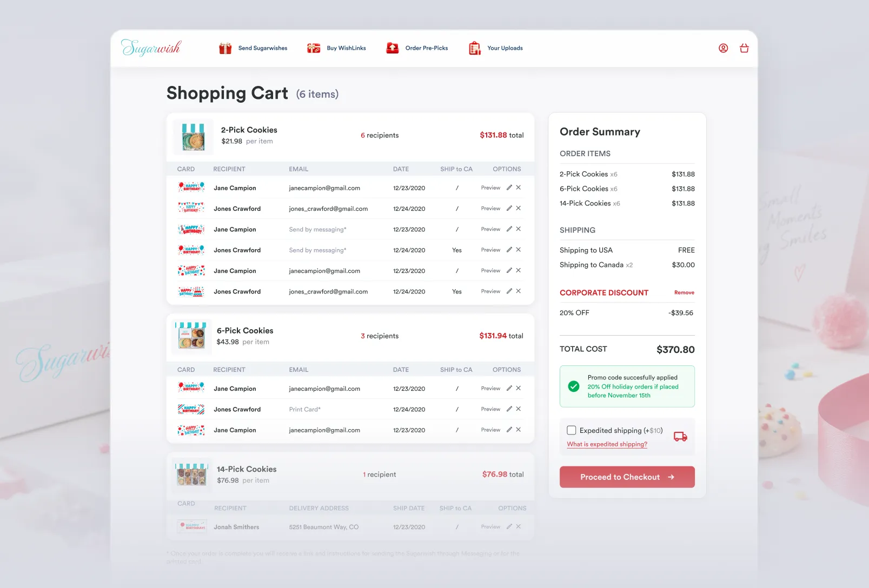Edit Jones Crawford's Print Card row
Viewport: 869px width, 588px height.
coord(509,409)
